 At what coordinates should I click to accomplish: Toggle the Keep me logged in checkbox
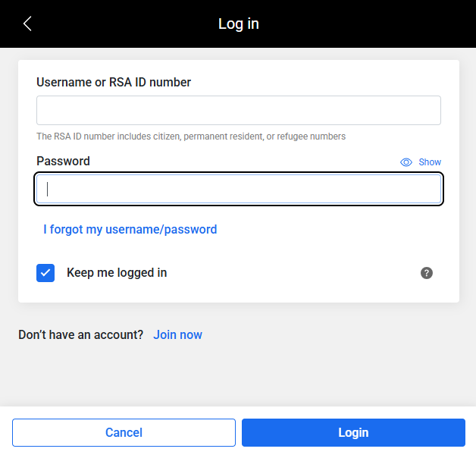click(x=45, y=273)
